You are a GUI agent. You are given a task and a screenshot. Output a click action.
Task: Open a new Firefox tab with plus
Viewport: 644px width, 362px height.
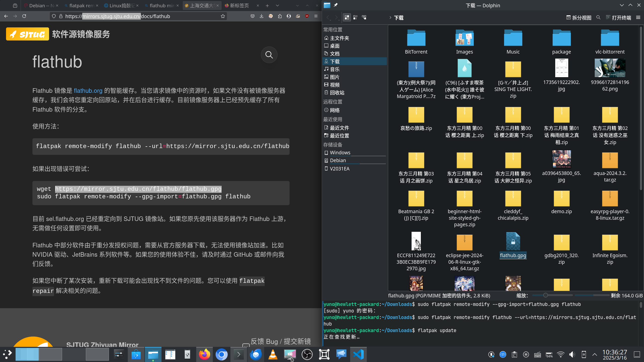click(267, 6)
